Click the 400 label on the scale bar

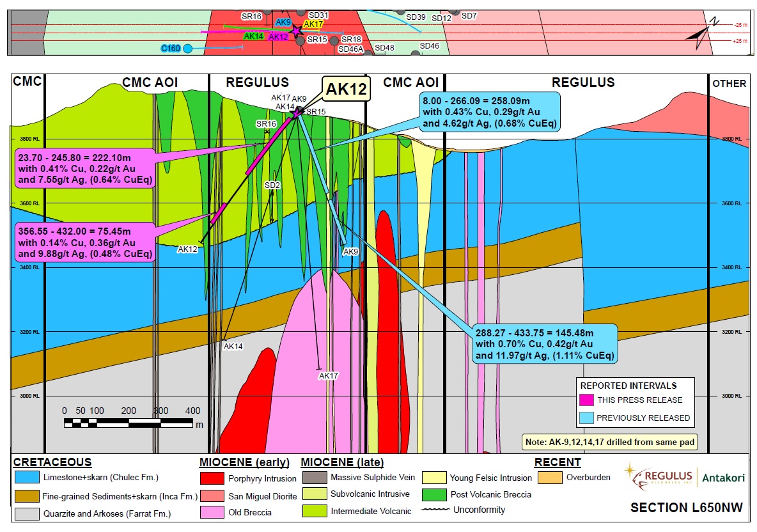click(x=192, y=411)
